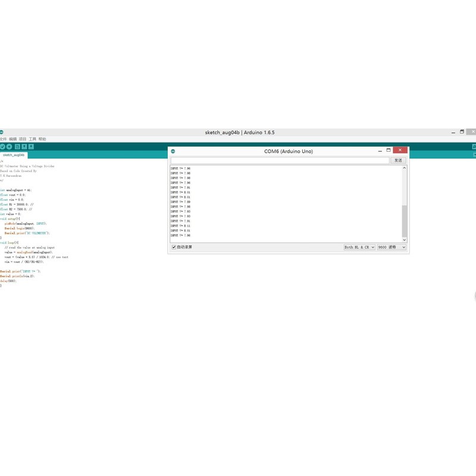The image size is (476, 476).
Task: Click the Serial.println(vin,2) line
Action: (x=17, y=276)
